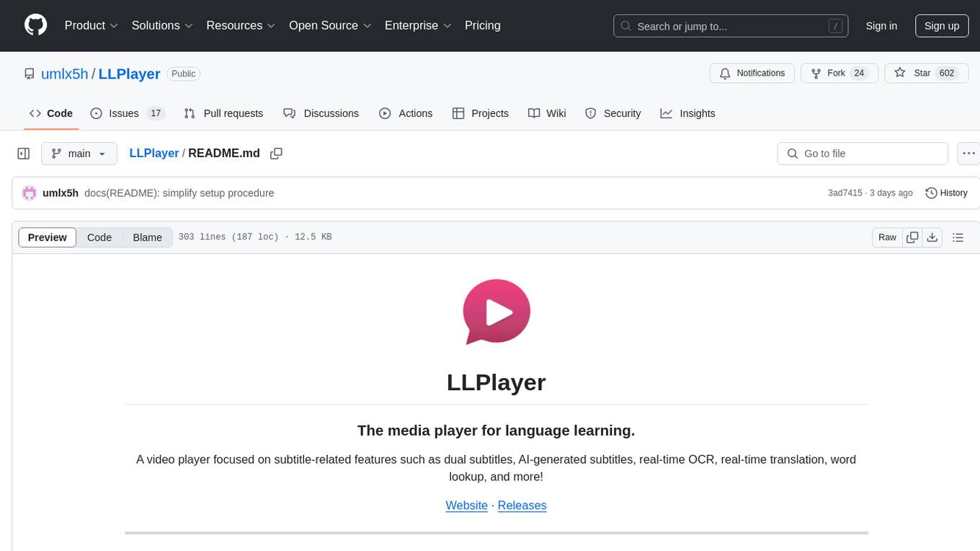Click the Issues count badge 17
Screen dimensions: 980x551
[156, 113]
